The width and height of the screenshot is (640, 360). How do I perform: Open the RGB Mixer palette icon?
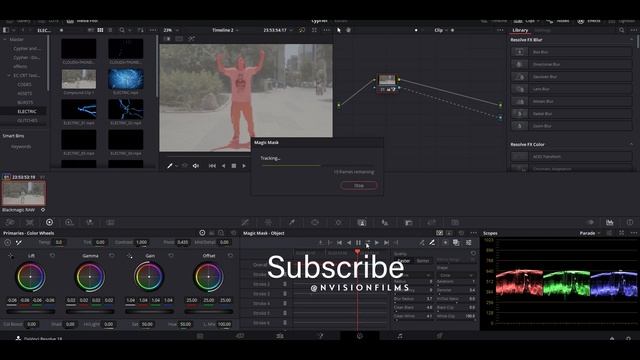(90, 222)
